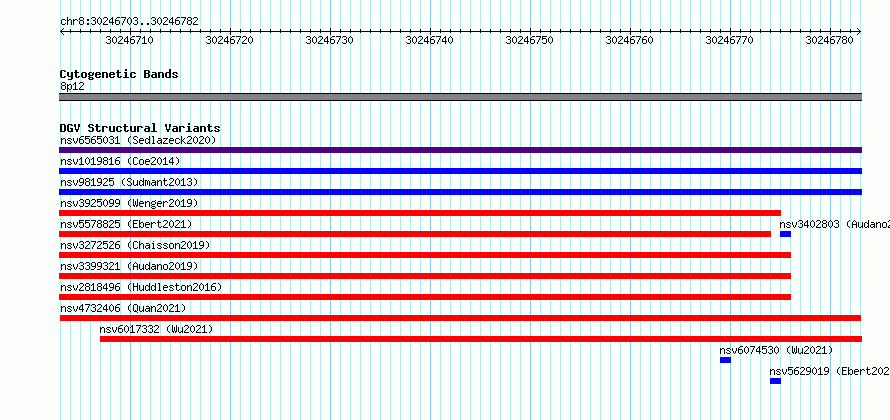890x420 pixels.
Task: Click ruler position 30246770
Action: click(729, 40)
